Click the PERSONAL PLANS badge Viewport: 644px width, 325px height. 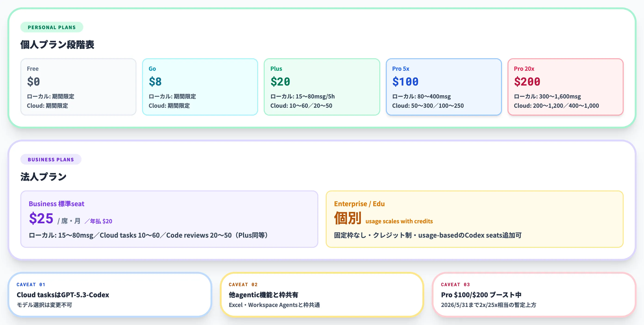tap(52, 27)
